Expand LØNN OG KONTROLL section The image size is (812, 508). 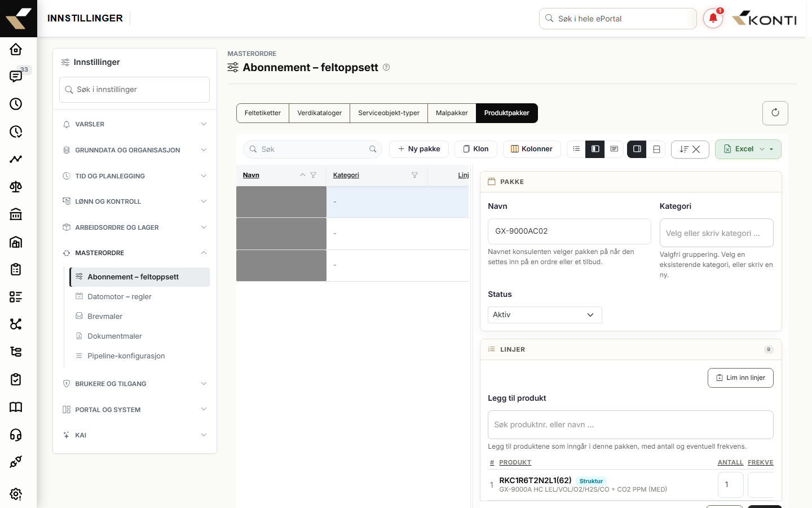(135, 202)
